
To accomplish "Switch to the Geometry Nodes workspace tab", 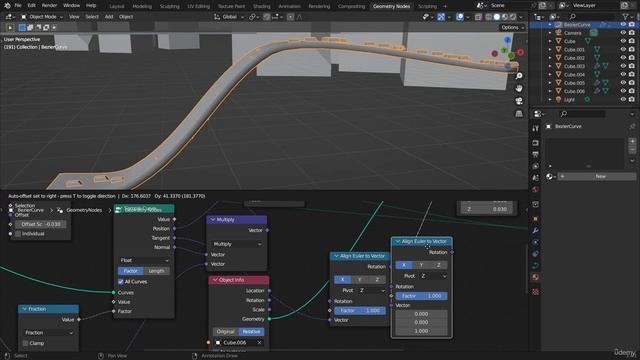I will 391,7.
